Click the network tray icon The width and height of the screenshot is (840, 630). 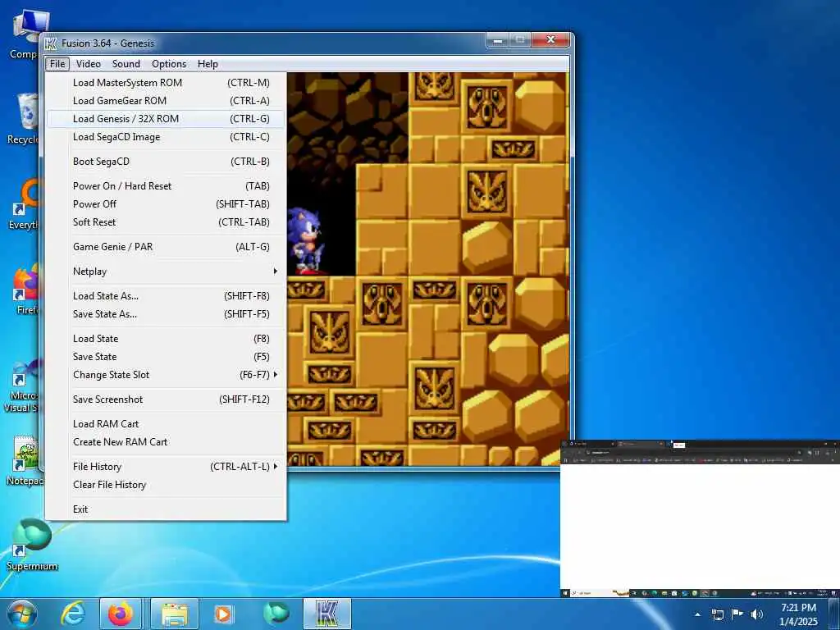pyautogui.click(x=717, y=614)
